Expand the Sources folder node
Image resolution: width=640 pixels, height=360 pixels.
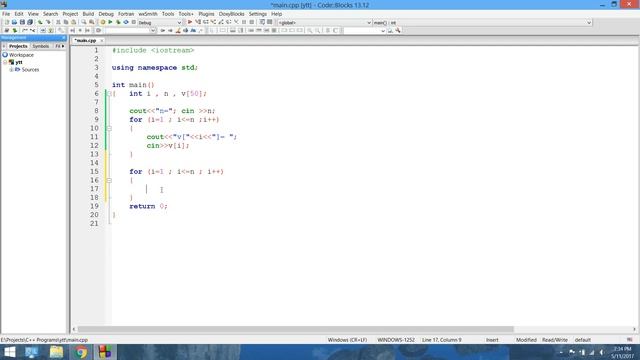[11, 70]
